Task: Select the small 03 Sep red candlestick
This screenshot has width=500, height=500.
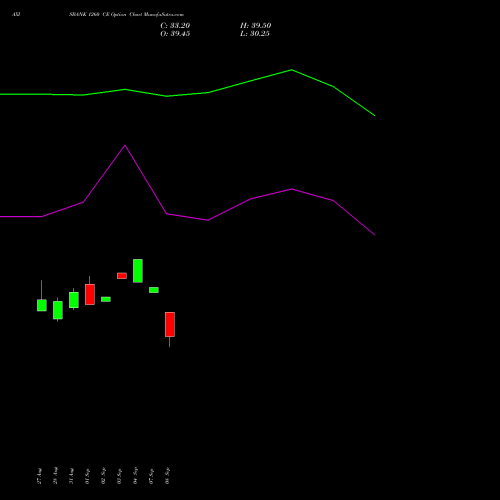Action: (122, 276)
